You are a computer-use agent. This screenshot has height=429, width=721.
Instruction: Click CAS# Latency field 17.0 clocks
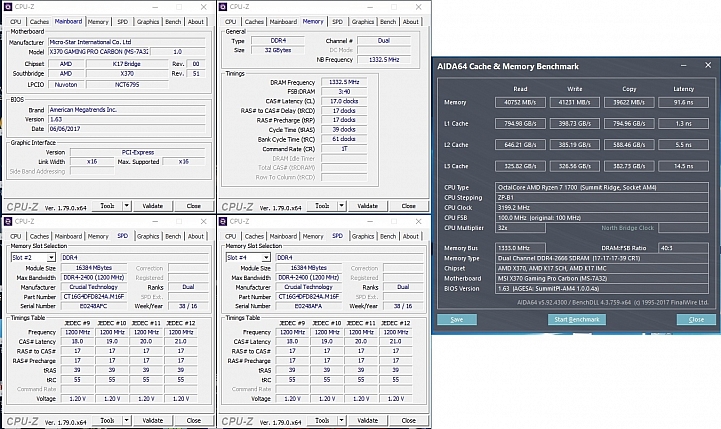(x=344, y=101)
